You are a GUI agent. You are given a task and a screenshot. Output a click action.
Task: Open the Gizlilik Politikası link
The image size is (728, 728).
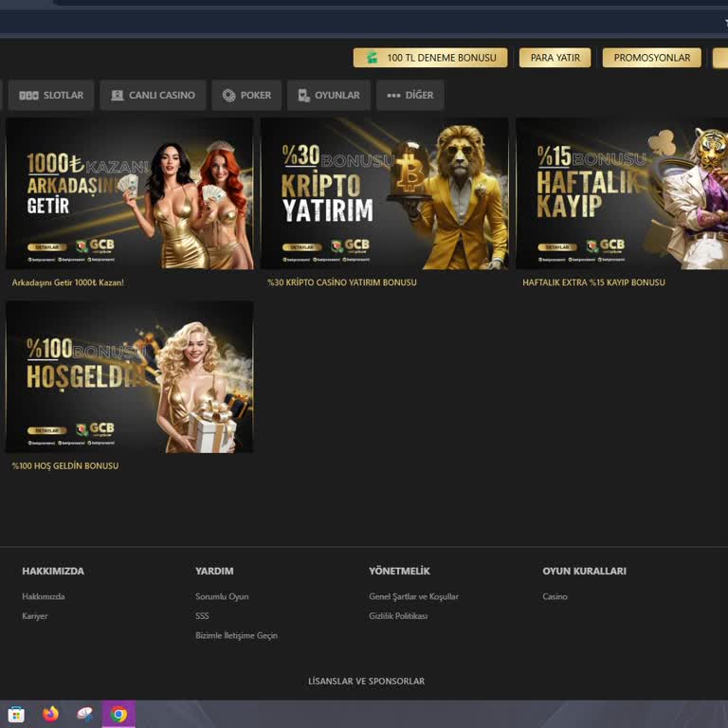pos(398,616)
